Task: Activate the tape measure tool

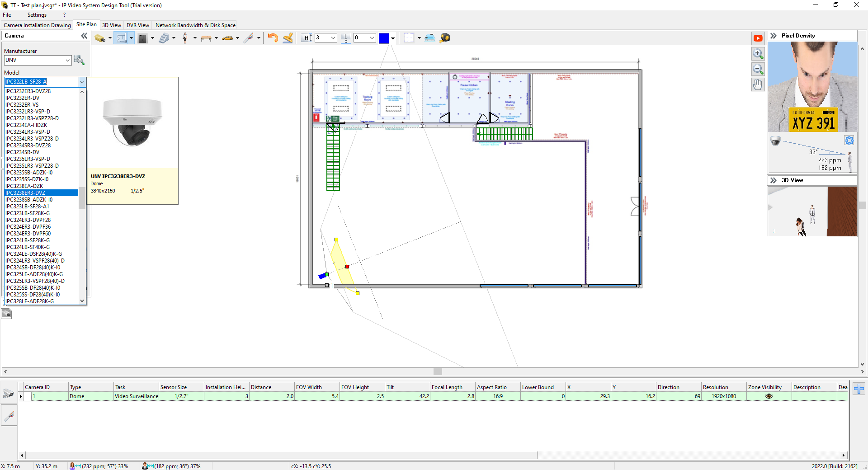Action: pos(445,38)
